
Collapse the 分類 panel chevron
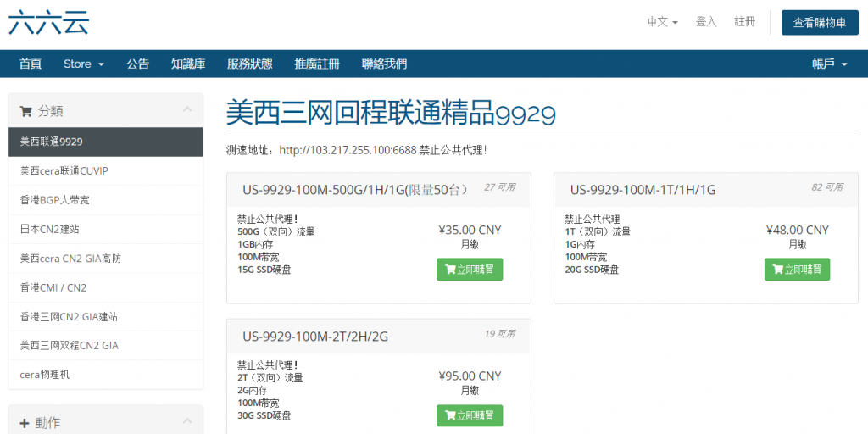187,109
